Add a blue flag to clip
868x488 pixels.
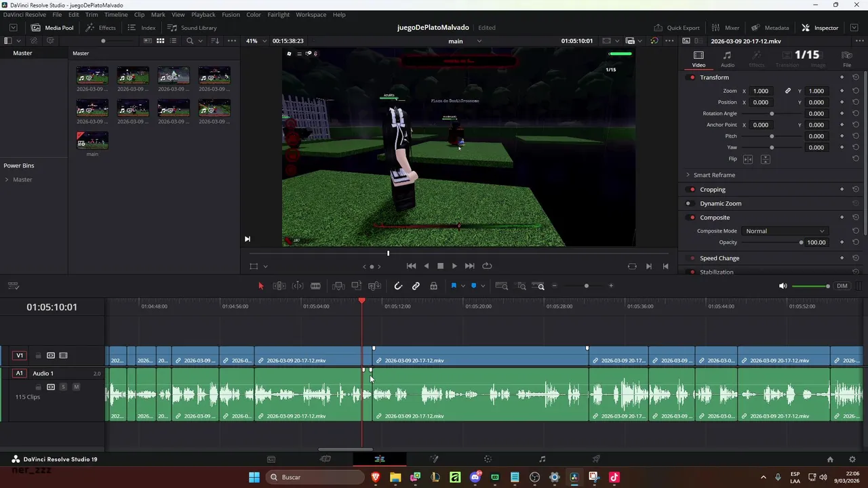pos(454,286)
